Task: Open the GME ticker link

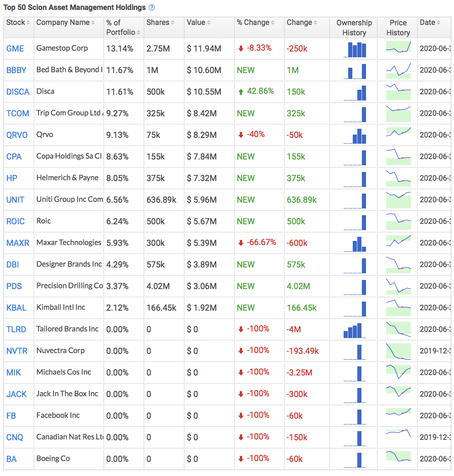Action: tap(15, 49)
